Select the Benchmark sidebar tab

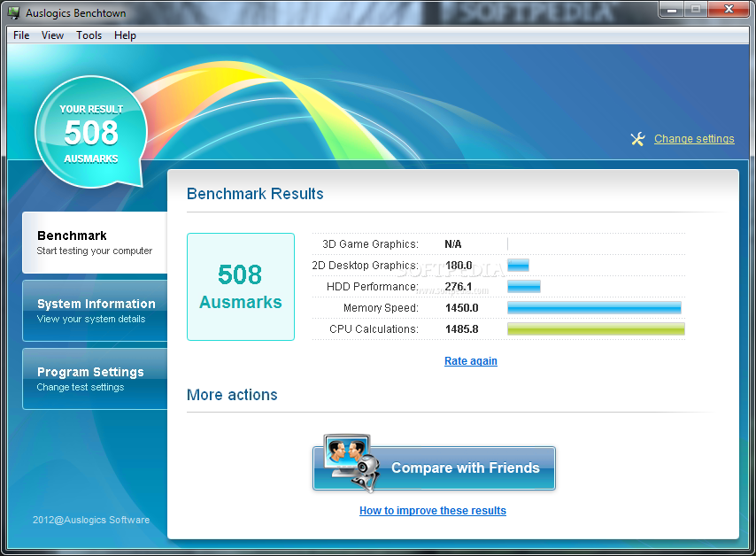(95, 243)
